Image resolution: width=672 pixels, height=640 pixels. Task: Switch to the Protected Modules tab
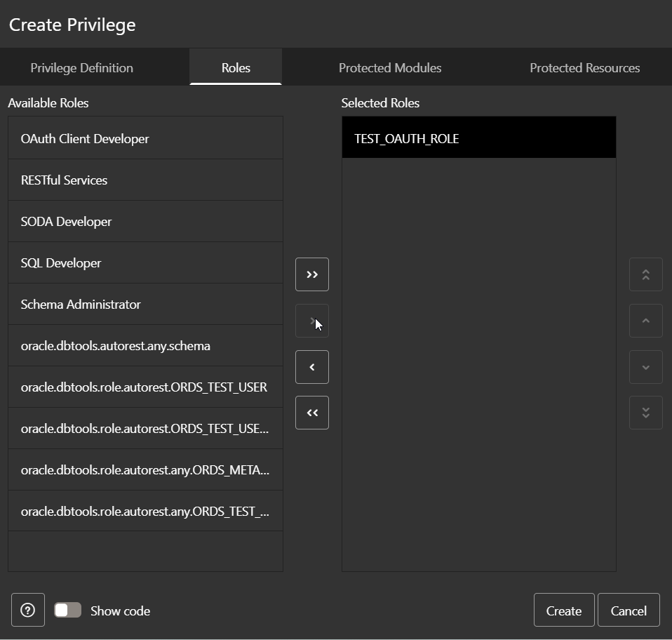[x=390, y=67]
